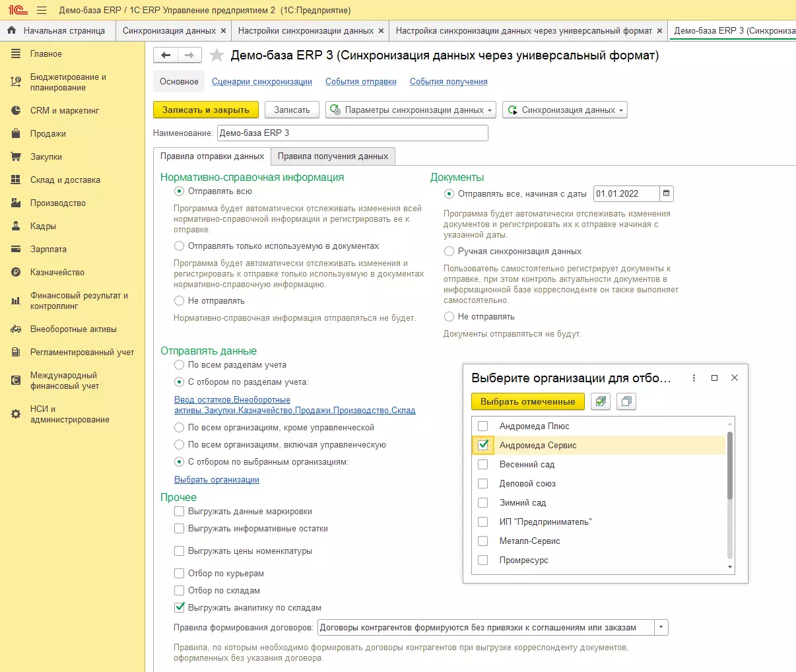Open Начальная страница tab
Image resolution: width=796 pixels, height=672 pixels.
coord(58,31)
